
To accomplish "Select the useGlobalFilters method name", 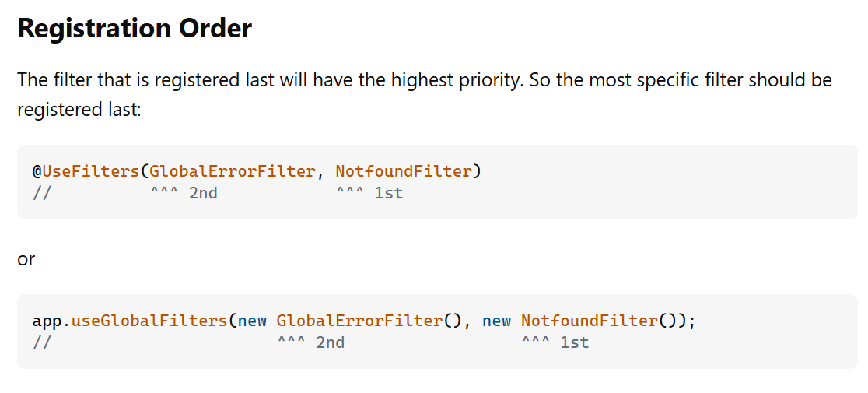I will click(149, 321).
